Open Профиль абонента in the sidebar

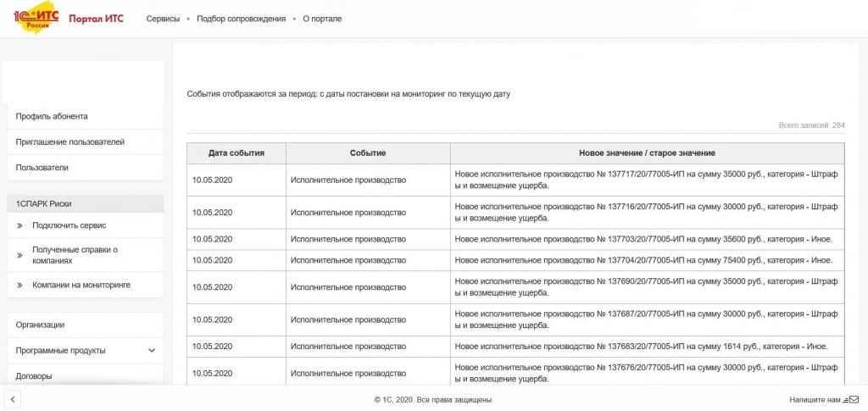point(52,116)
